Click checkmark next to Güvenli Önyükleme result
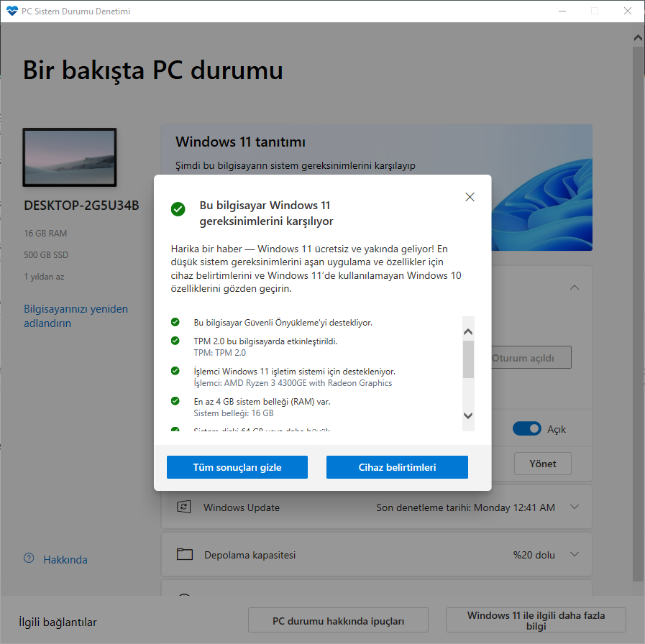Viewport: 645px width, 644px height. pos(175,322)
